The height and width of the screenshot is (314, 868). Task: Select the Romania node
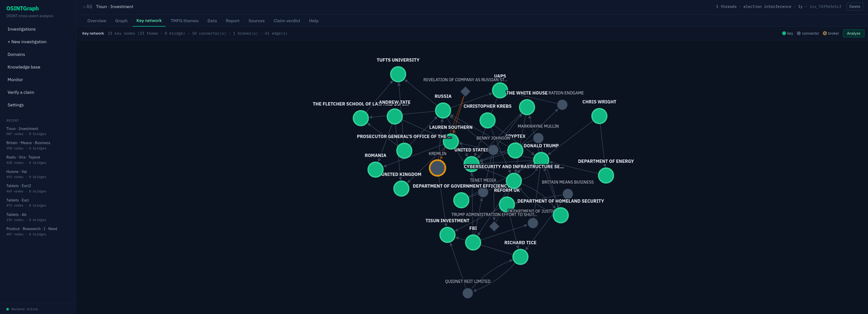(375, 169)
